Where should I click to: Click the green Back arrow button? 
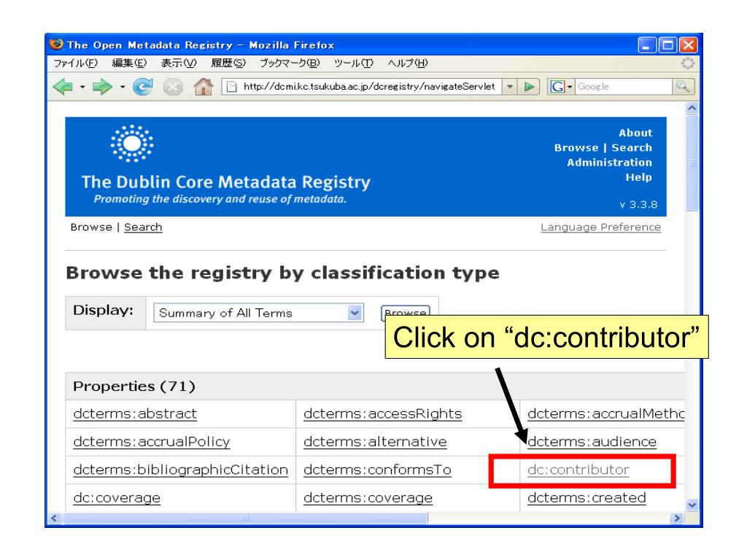(63, 87)
